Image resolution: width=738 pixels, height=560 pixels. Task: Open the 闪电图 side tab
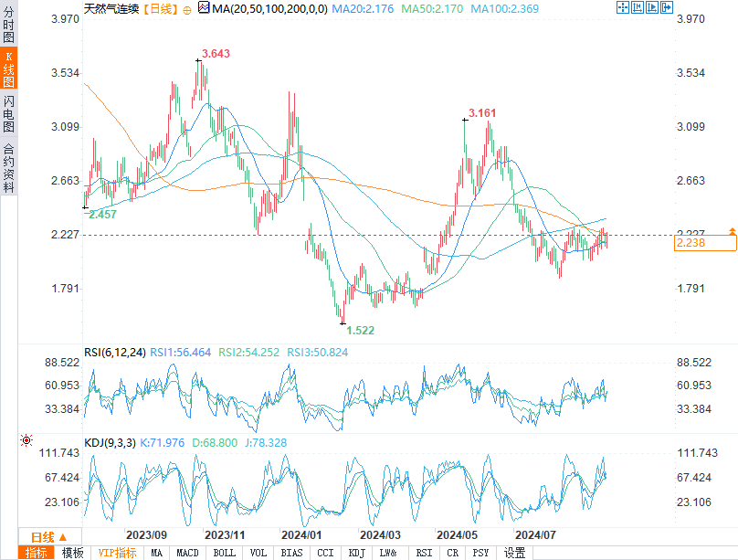point(8,112)
